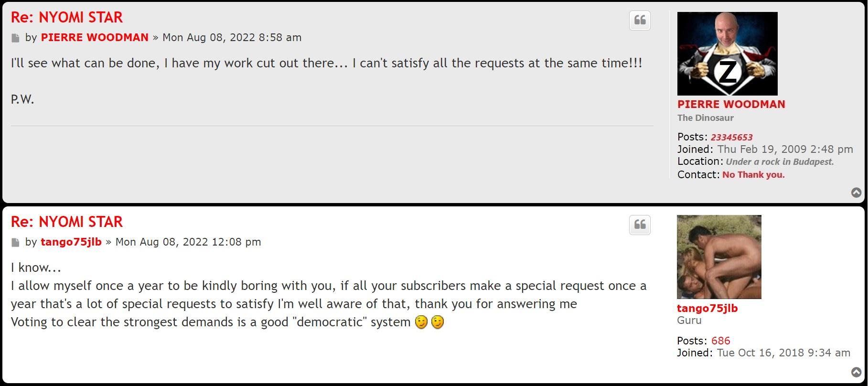Click the 'No Thank you.' contact text
868x386 pixels.
(x=753, y=175)
